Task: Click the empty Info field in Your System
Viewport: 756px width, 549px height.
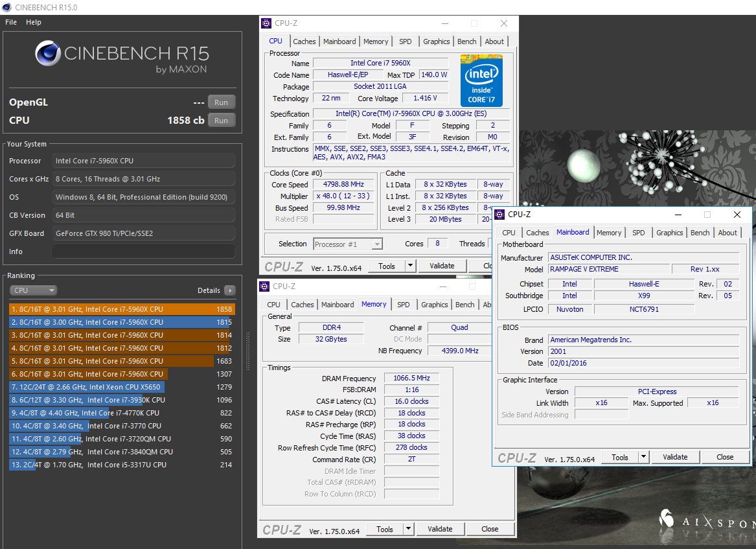Action: click(x=144, y=251)
